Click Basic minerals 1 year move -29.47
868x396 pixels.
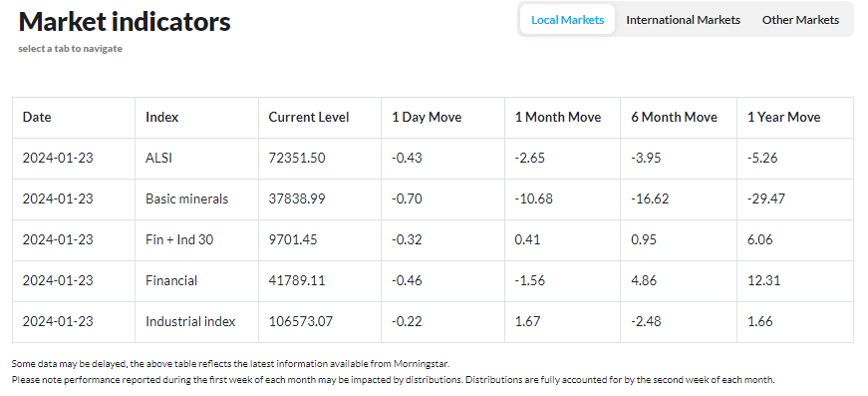[x=766, y=198]
